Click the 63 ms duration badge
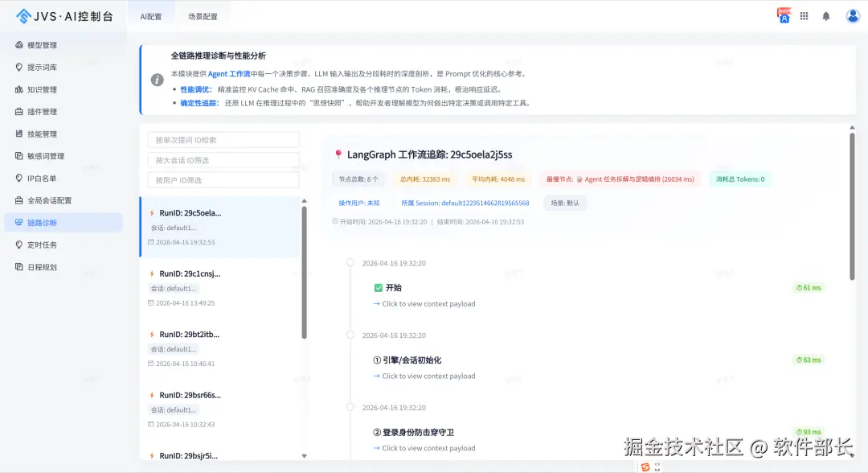Viewport: 868px width, 473px height. 809,360
